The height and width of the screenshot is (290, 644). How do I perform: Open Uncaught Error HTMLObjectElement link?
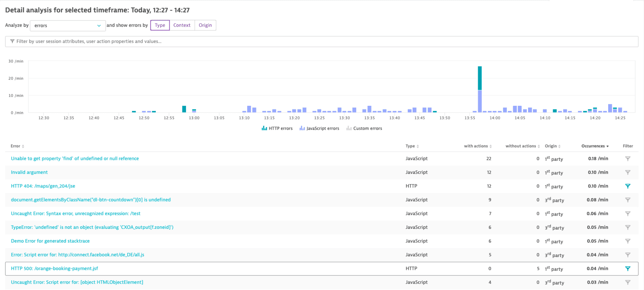pyautogui.click(x=77, y=282)
